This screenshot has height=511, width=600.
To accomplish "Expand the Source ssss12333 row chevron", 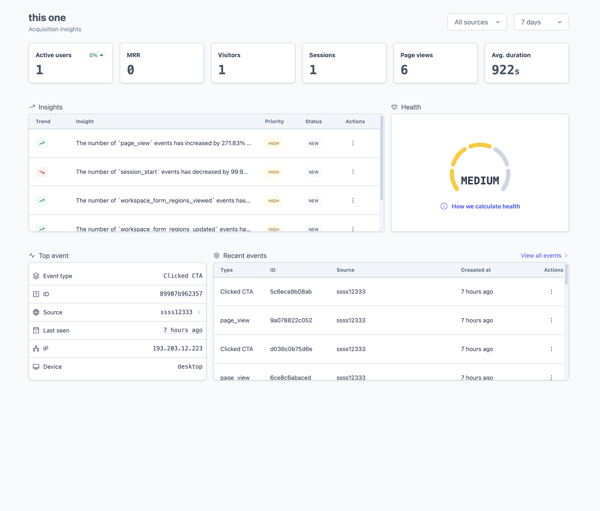I will point(199,312).
